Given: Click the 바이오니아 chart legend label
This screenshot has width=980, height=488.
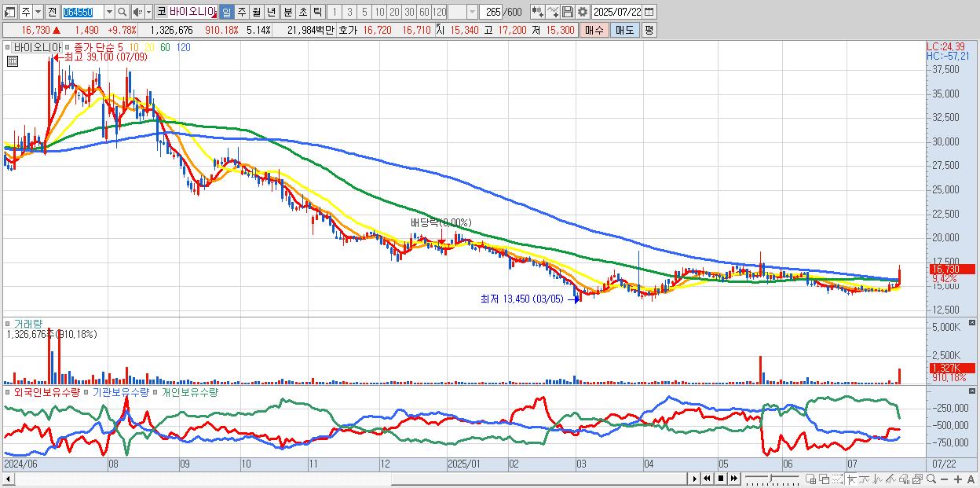Looking at the screenshot, I should point(36,47).
